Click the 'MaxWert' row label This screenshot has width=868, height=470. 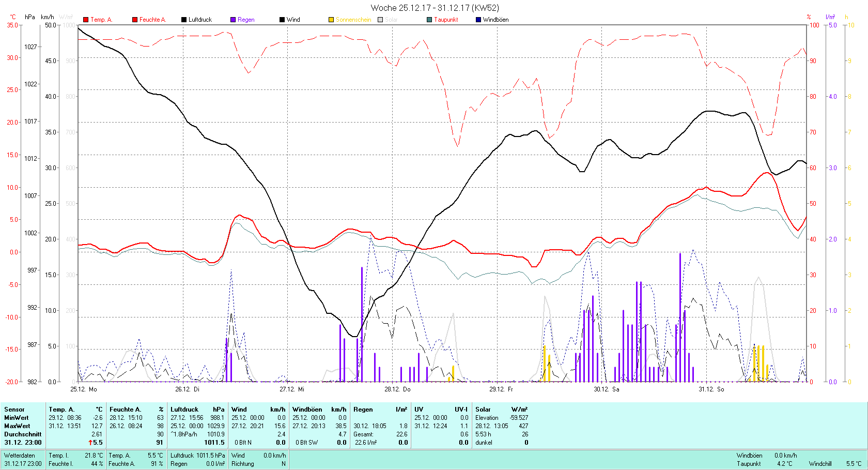click(x=17, y=426)
